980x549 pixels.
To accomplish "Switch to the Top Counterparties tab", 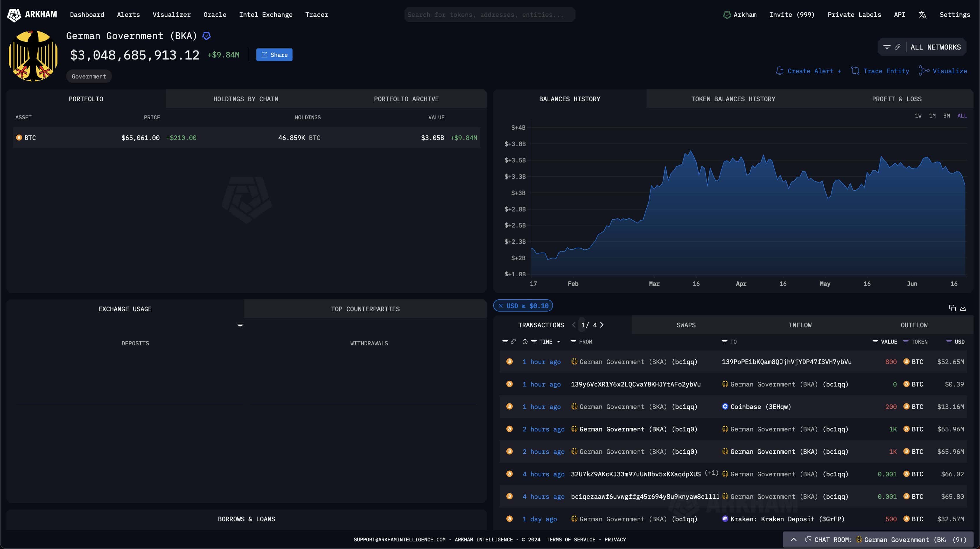I will 365,309.
